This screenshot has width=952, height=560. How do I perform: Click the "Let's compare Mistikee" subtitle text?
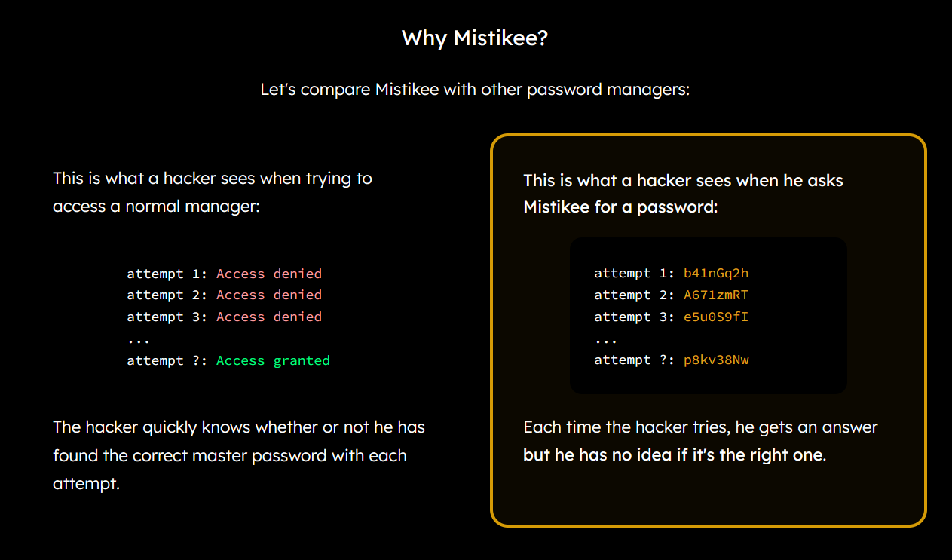[475, 90]
